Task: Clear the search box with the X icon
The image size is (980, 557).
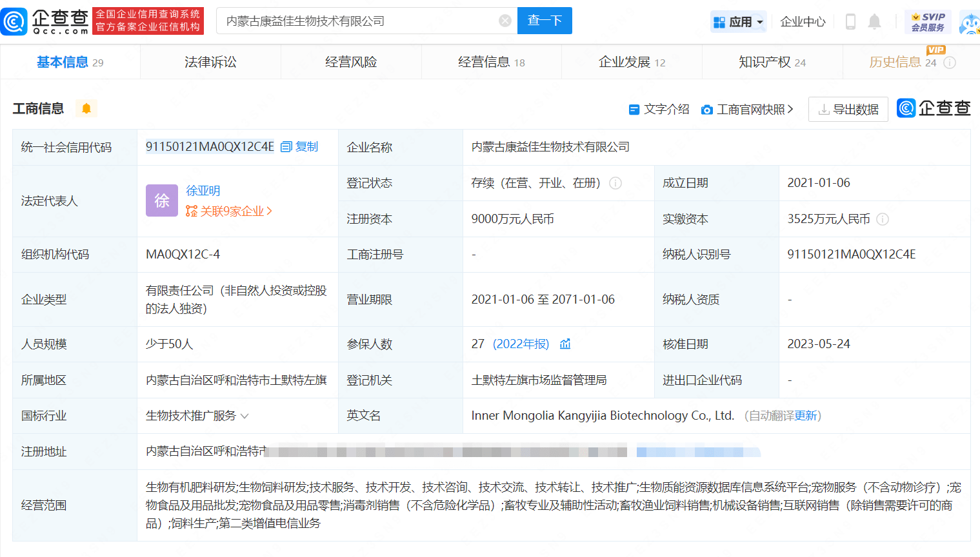Action: coord(505,21)
